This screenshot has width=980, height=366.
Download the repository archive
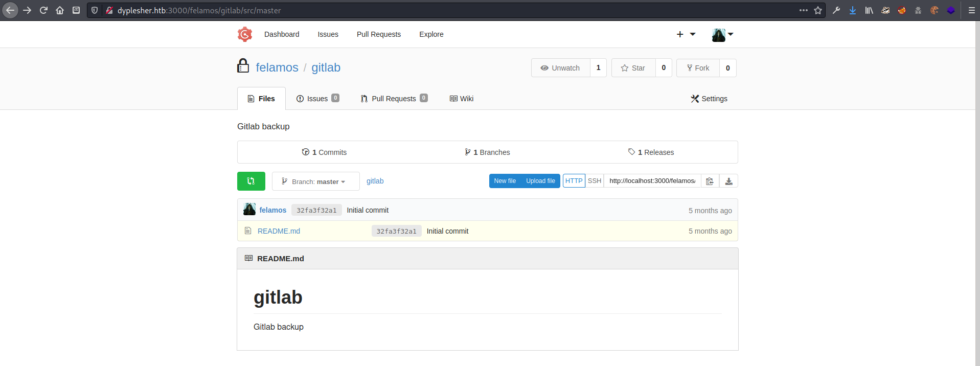[x=728, y=181]
